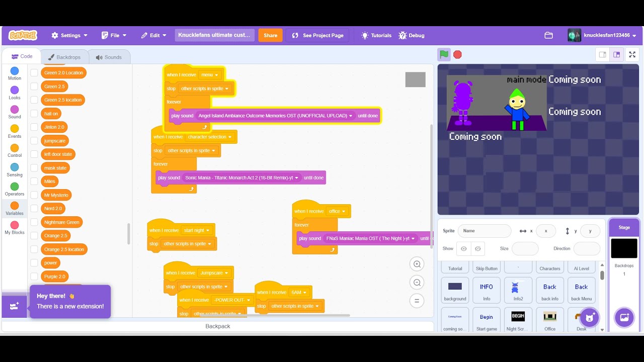
Task: Select the Operators blocks category
Action: pyautogui.click(x=15, y=189)
